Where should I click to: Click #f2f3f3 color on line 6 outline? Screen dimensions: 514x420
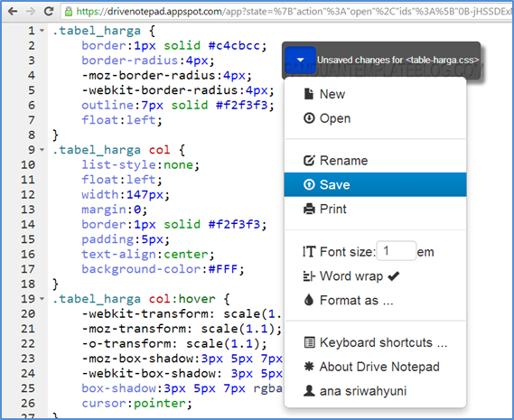click(x=241, y=106)
